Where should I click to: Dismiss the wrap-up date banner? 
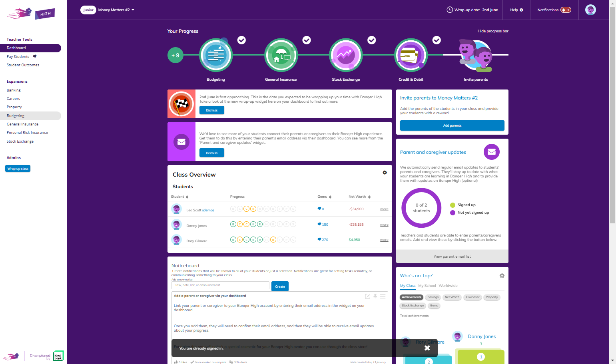pyautogui.click(x=212, y=110)
